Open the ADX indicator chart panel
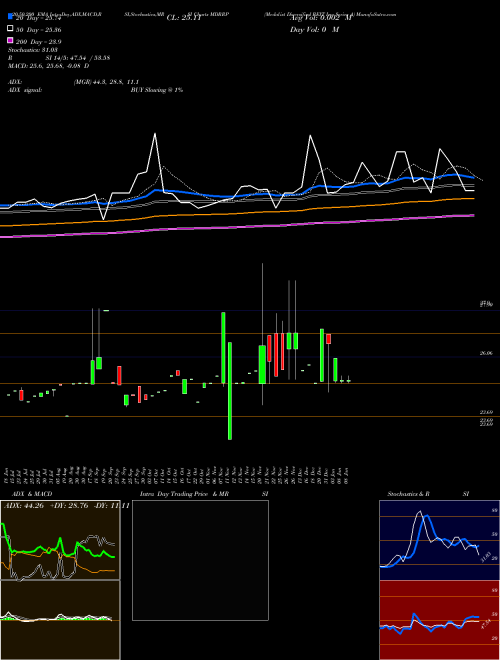 point(60,540)
